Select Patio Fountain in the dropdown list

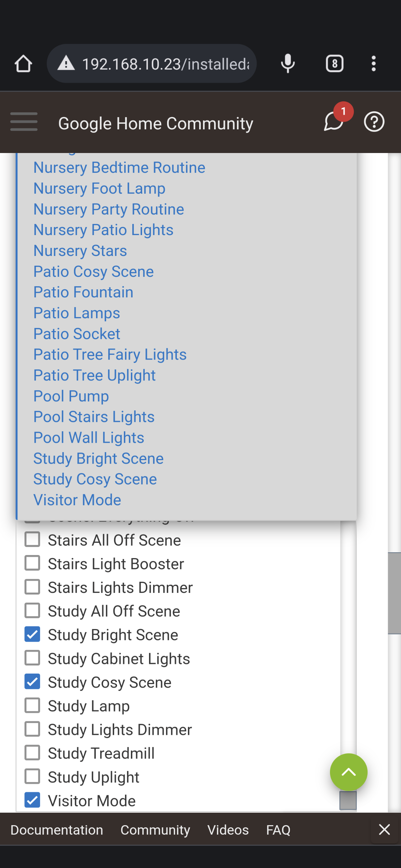coord(83,292)
